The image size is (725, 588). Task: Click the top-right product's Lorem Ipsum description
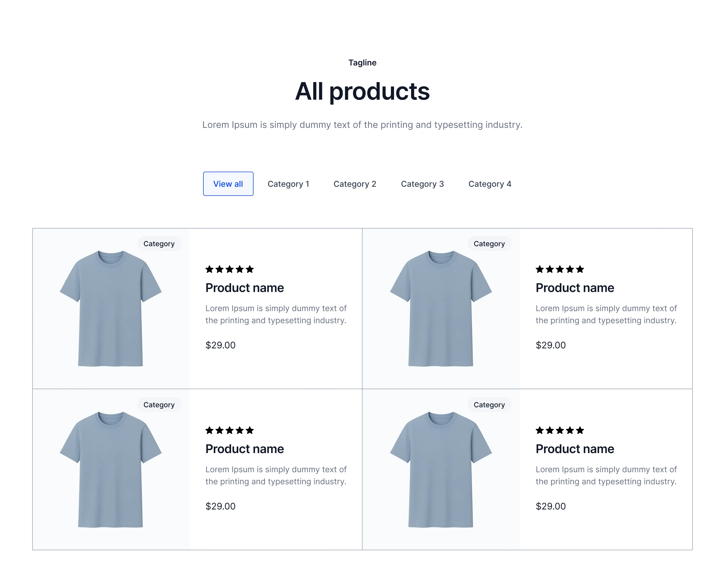[x=606, y=314]
